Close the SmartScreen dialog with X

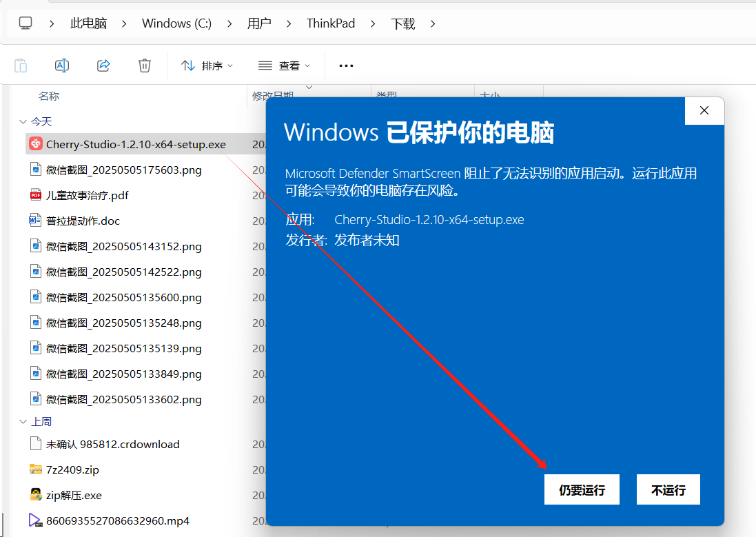pyautogui.click(x=704, y=110)
